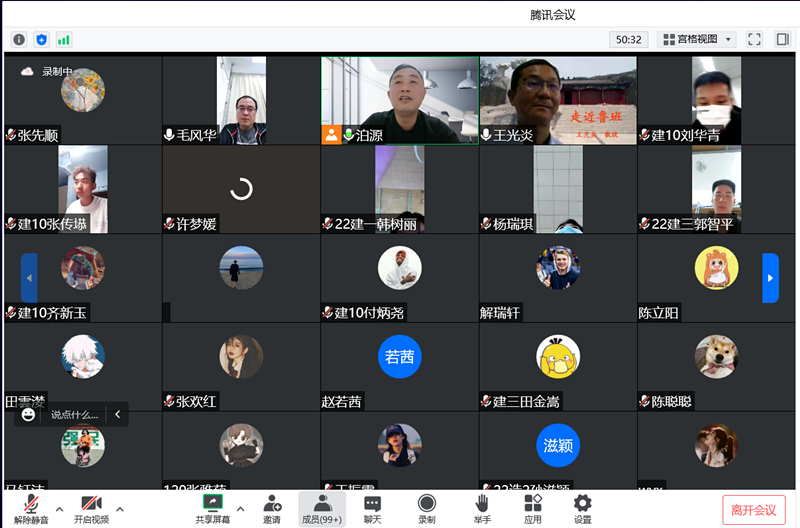Click the 说点什么 chat input box

point(76,414)
